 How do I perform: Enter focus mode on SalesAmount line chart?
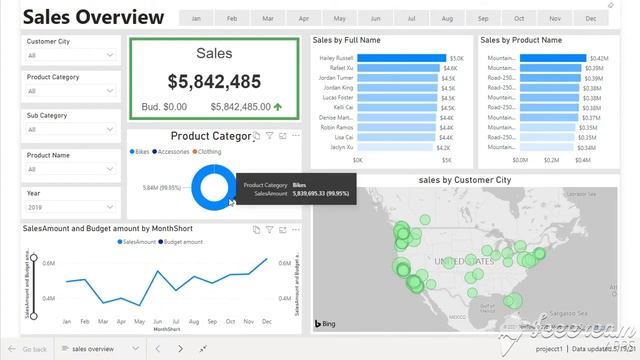(282, 230)
